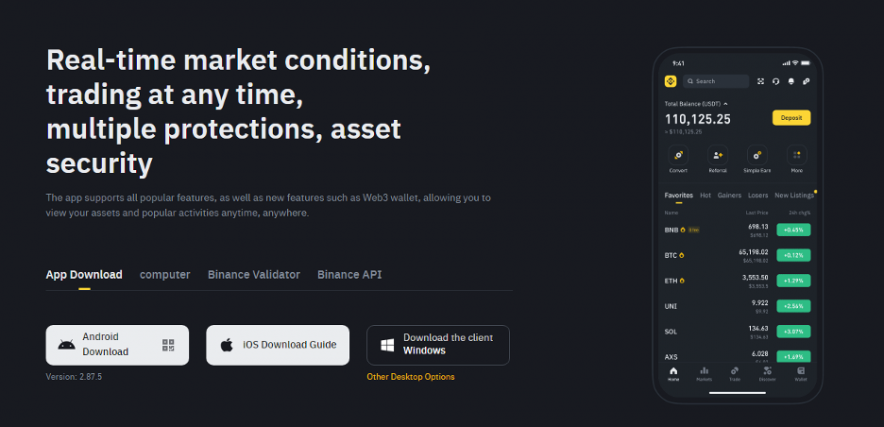Click the Android robot icon

(66, 345)
